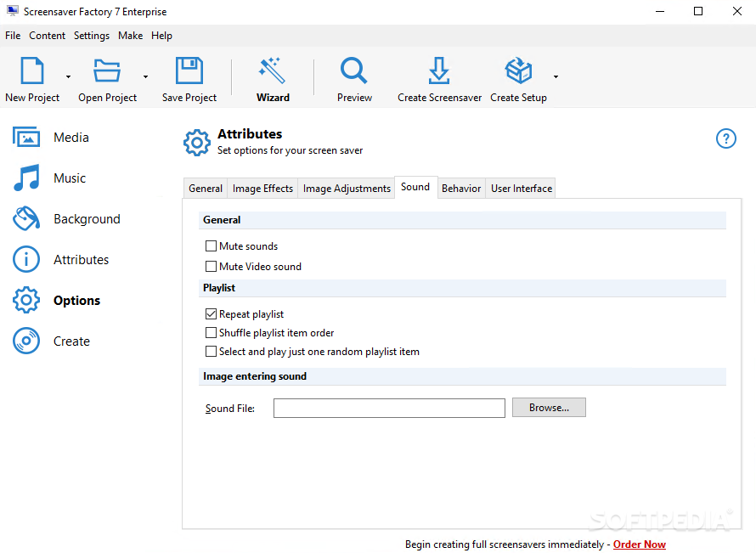This screenshot has height=553, width=756.
Task: Check Select and play just one random item
Action: (211, 352)
